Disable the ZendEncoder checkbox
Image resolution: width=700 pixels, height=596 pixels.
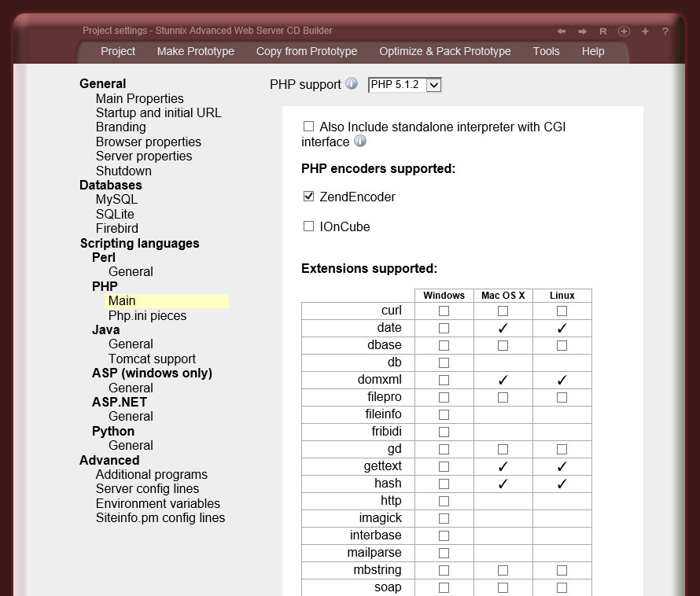coord(308,197)
